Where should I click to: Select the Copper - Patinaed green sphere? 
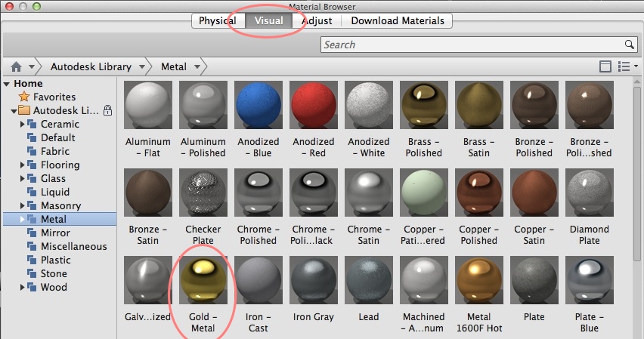[x=424, y=192]
